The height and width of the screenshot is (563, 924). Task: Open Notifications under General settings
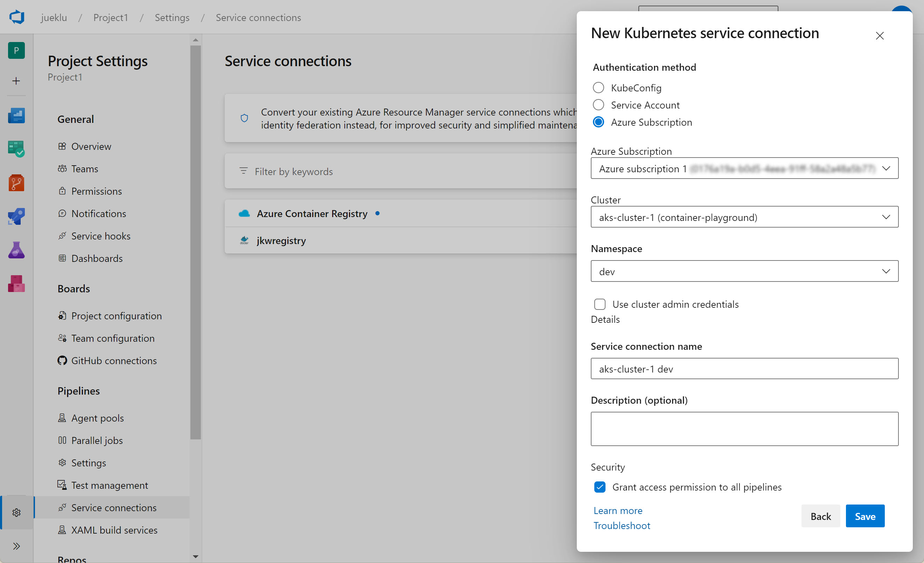99,213
